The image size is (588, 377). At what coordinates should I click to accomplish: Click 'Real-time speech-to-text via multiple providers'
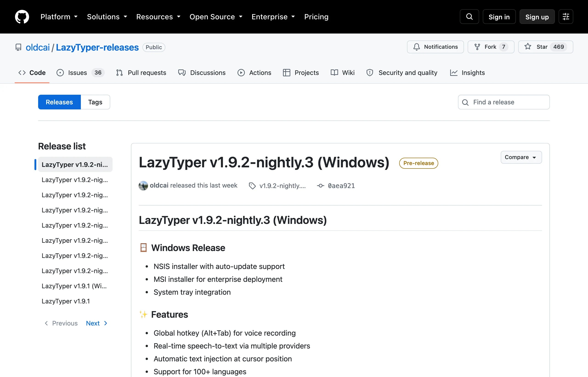(x=232, y=346)
